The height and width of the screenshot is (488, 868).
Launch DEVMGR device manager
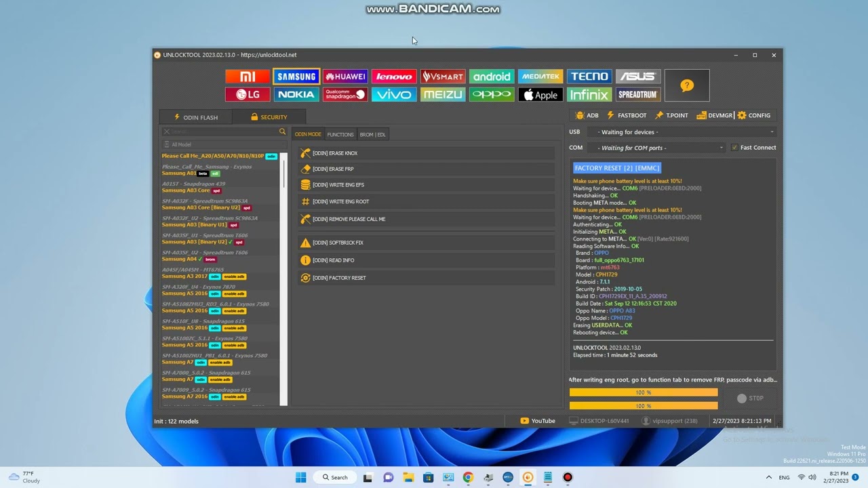click(715, 115)
